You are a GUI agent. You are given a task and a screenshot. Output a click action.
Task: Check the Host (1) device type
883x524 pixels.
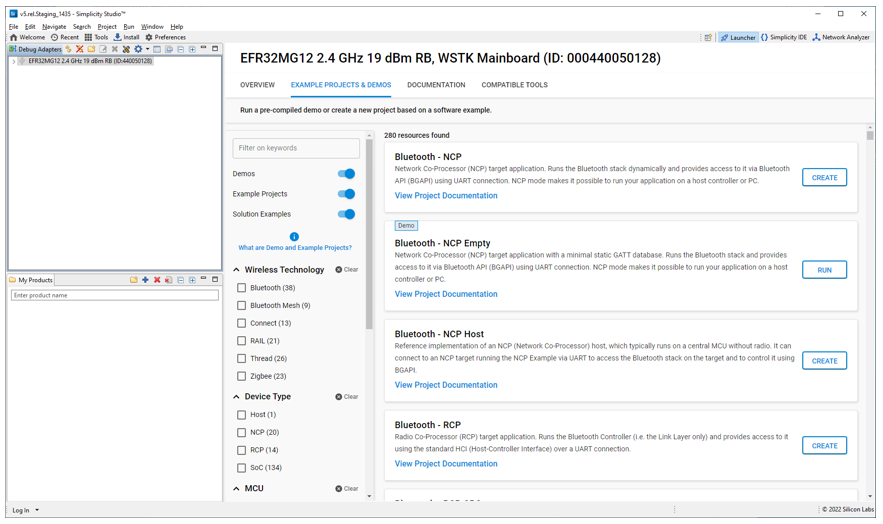pos(242,414)
